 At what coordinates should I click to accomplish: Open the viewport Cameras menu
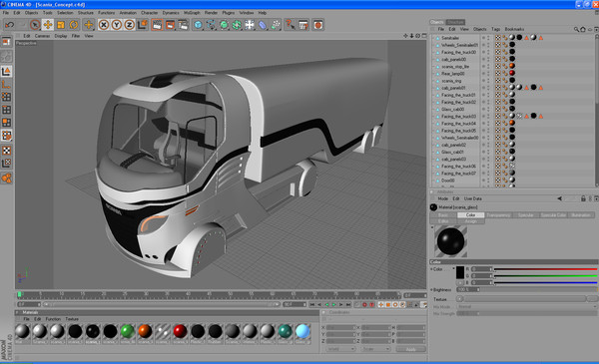tap(42, 36)
